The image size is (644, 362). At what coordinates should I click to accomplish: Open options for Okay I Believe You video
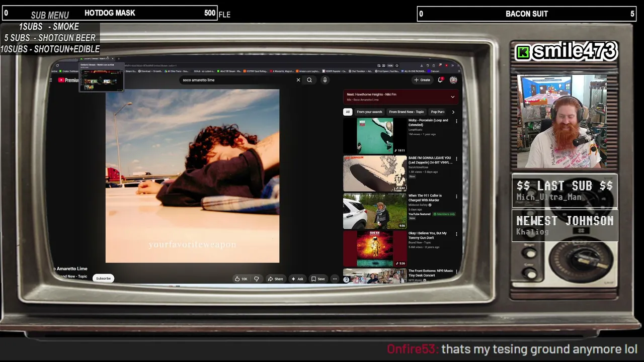pos(456,234)
